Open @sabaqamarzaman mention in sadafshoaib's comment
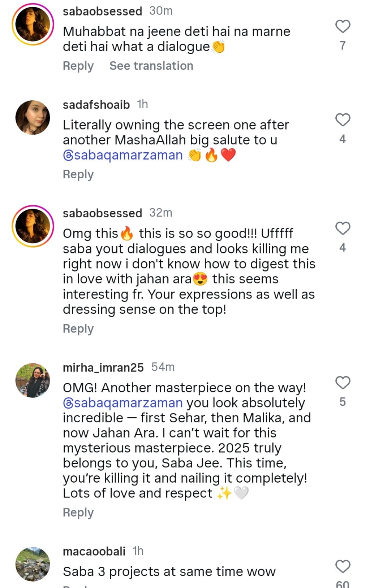 click(x=123, y=155)
